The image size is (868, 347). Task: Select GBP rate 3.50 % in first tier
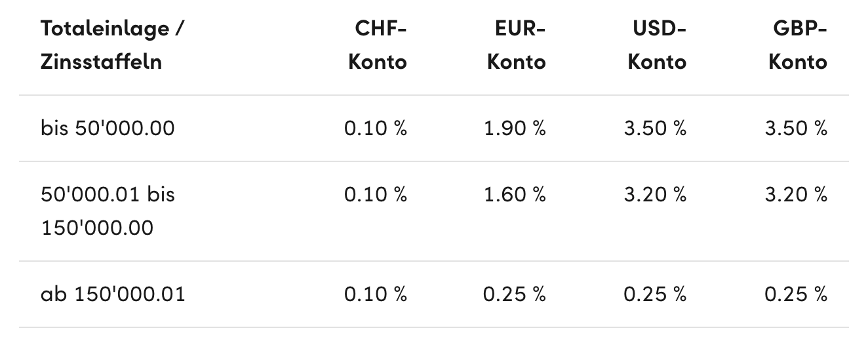click(796, 128)
